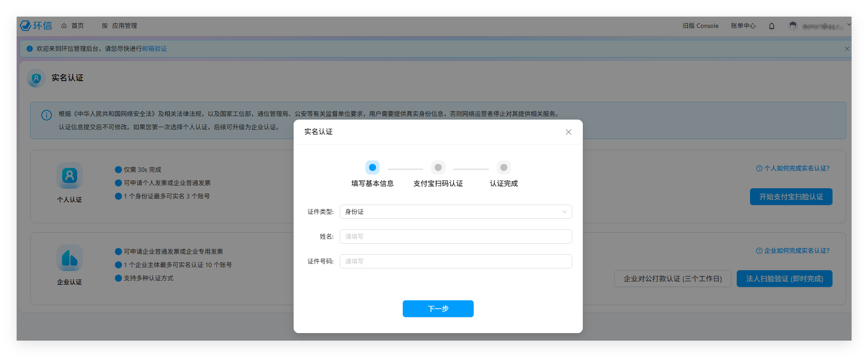Dismiss the email verification banner

(x=847, y=49)
